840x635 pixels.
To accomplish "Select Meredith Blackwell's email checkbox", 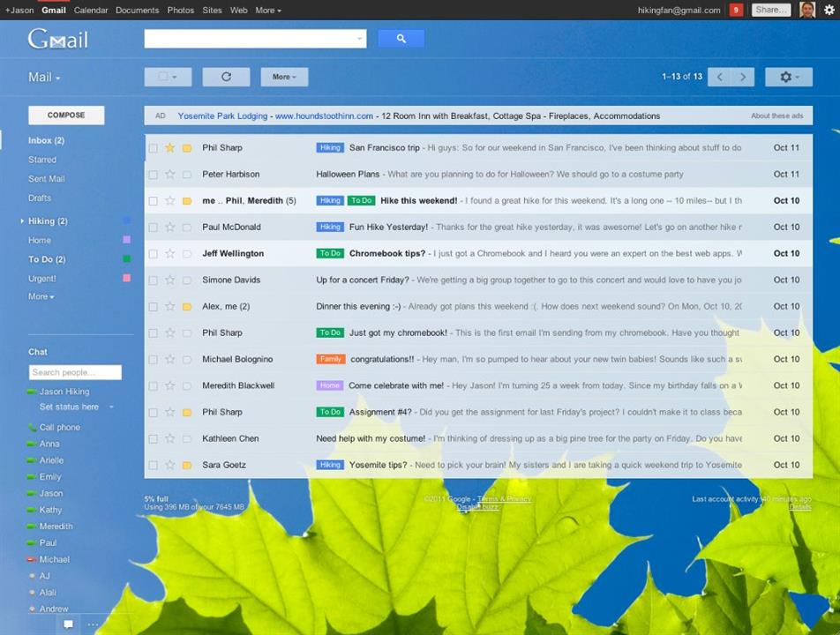I will 154,385.
